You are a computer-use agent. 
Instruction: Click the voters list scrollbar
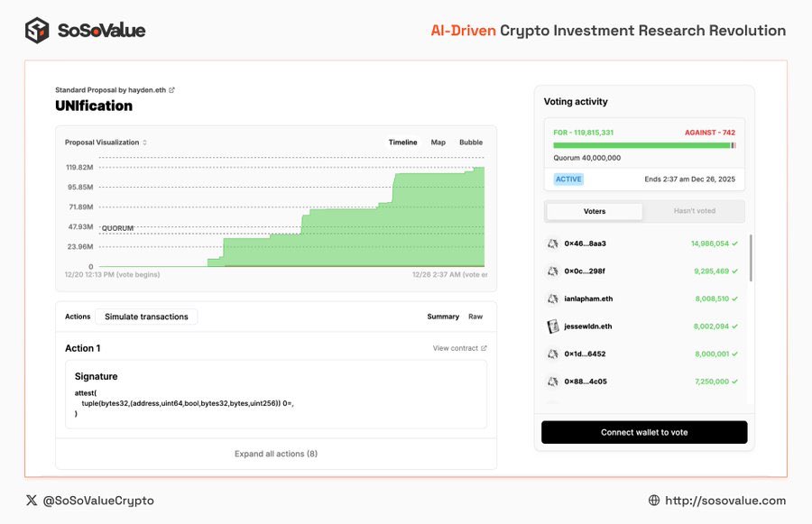(751, 258)
